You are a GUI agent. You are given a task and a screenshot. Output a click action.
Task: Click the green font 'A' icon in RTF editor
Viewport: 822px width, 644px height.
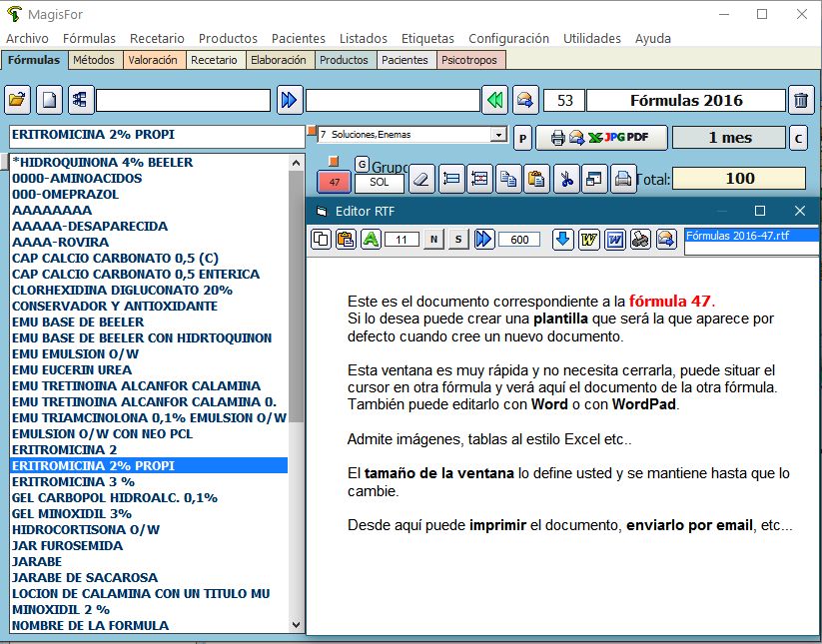(371, 239)
